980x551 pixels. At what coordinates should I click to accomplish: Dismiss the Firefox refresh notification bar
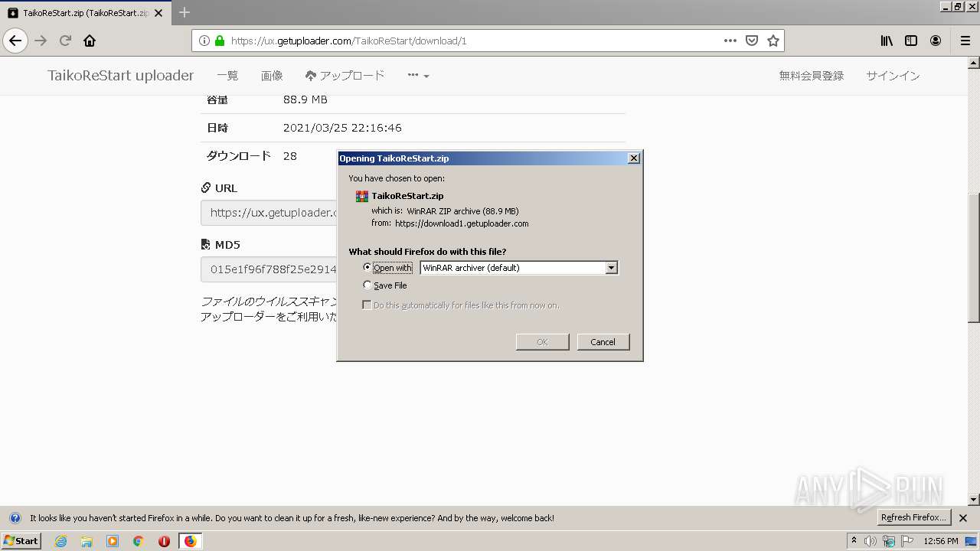pyautogui.click(x=963, y=518)
